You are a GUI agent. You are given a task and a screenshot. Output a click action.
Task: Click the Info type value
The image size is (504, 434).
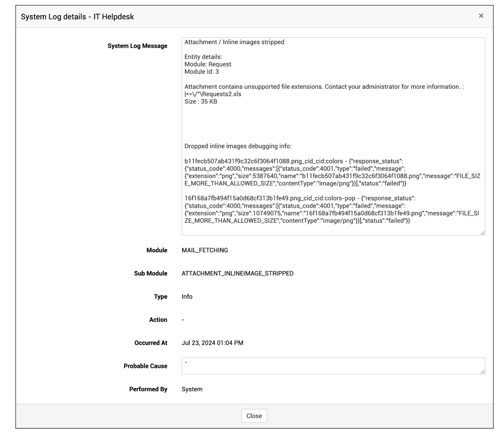(187, 296)
